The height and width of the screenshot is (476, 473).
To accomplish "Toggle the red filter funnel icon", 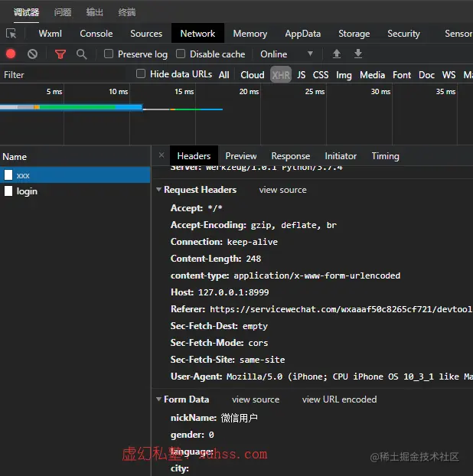I will (x=60, y=54).
